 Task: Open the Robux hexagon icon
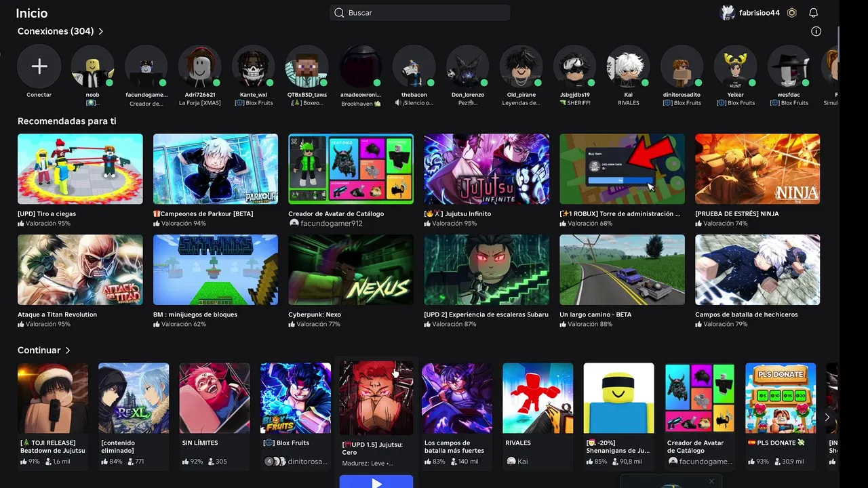791,13
